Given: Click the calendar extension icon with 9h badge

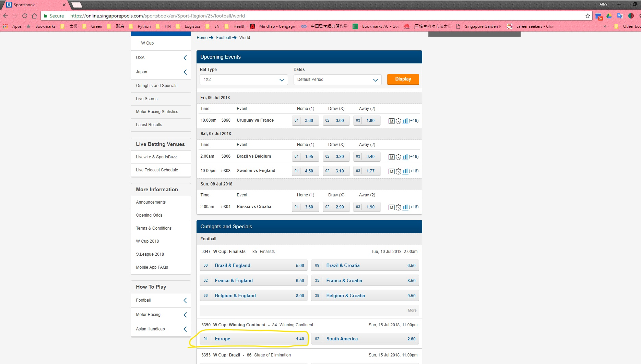Looking at the screenshot, I should [x=599, y=16].
